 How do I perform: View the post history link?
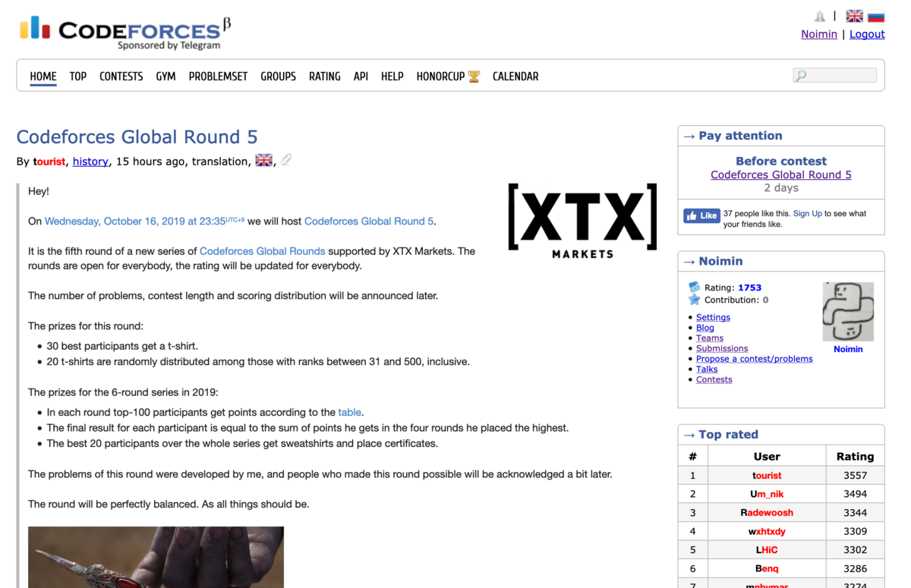tap(90, 161)
